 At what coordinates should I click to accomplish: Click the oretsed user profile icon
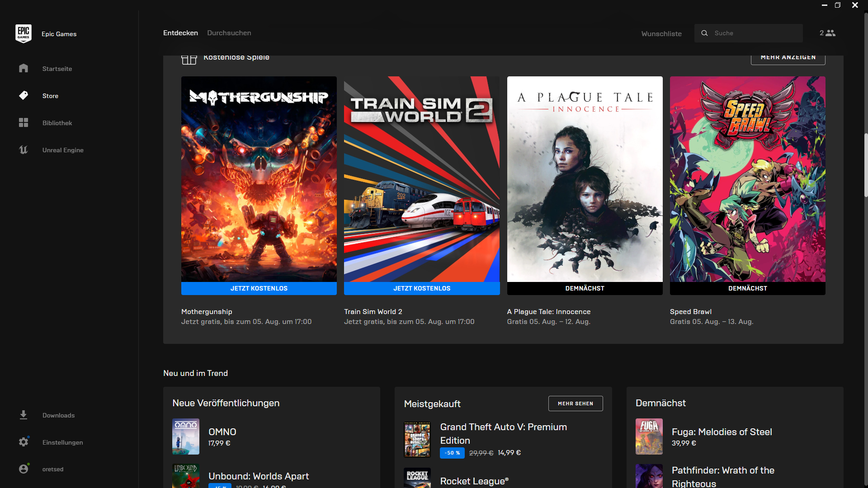click(x=24, y=469)
